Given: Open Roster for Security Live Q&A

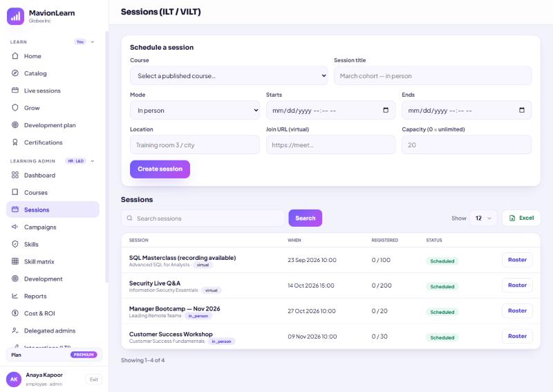Looking at the screenshot, I should click(x=517, y=285).
